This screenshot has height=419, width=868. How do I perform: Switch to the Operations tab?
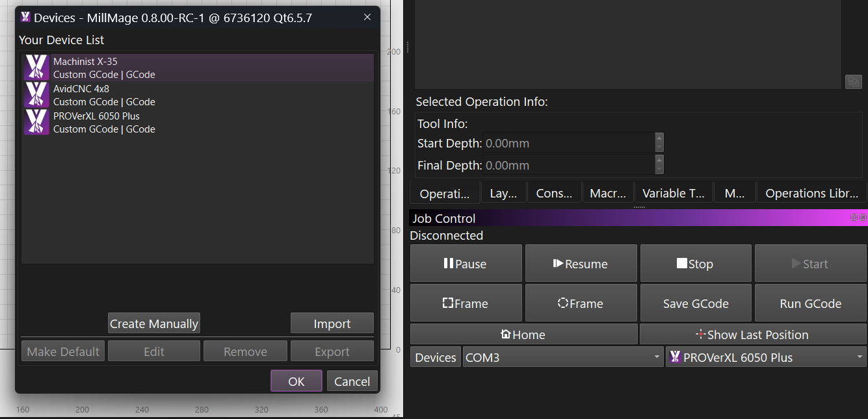[445, 193]
